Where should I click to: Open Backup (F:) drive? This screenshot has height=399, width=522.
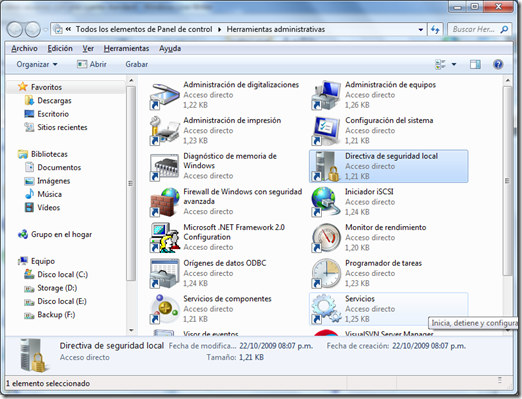(x=56, y=315)
